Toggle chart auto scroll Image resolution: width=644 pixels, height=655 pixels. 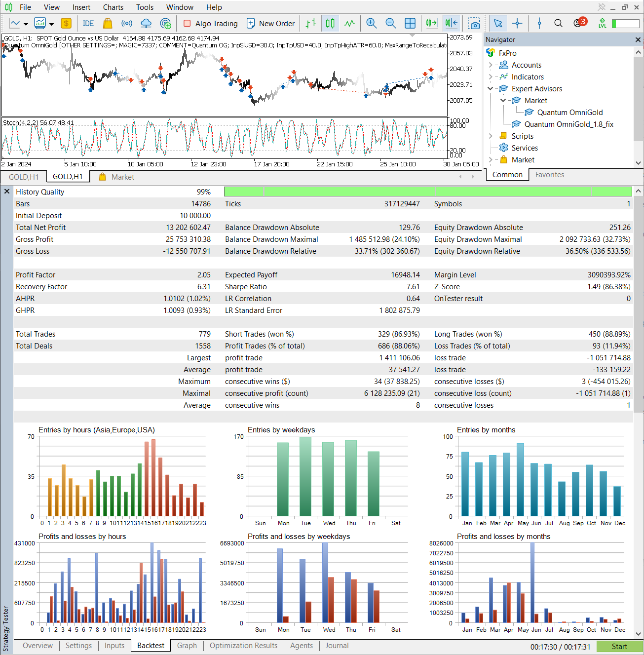point(432,23)
